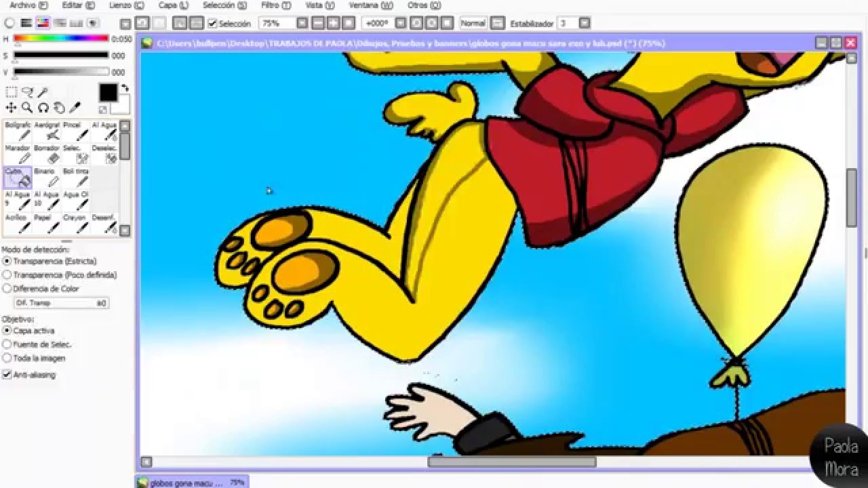Click the undo button in toolbar
Viewport: 868px width, 488px height.
click(142, 23)
